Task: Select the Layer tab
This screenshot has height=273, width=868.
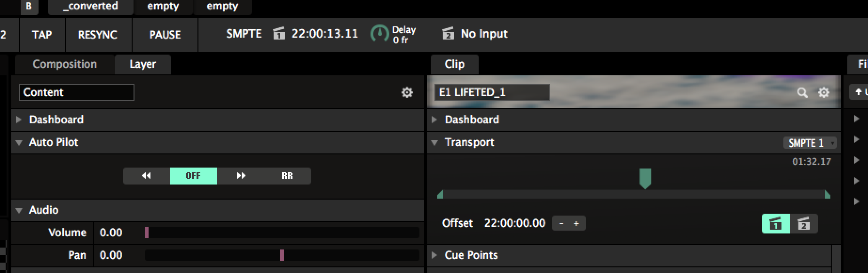Action: click(x=142, y=64)
